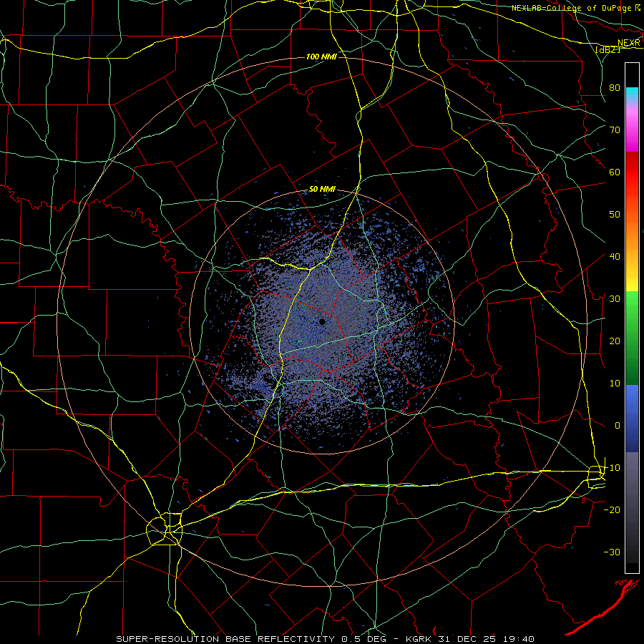Click the black radar site dot at center
Screen dimensions: 644x644
pos(323,321)
